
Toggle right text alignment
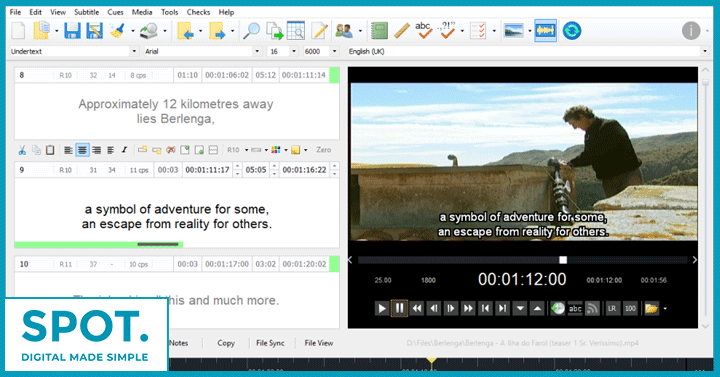point(96,150)
